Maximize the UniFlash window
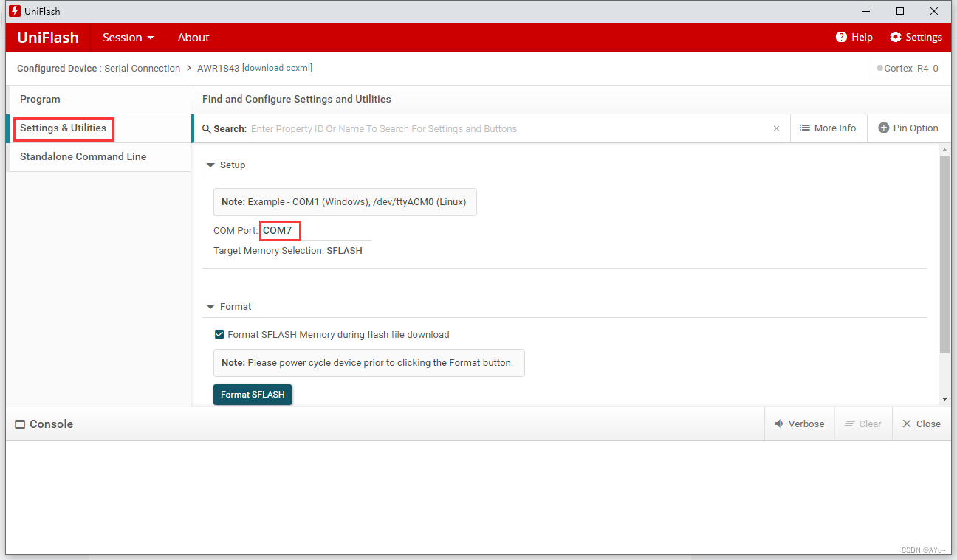Image resolution: width=957 pixels, height=560 pixels. [x=900, y=11]
